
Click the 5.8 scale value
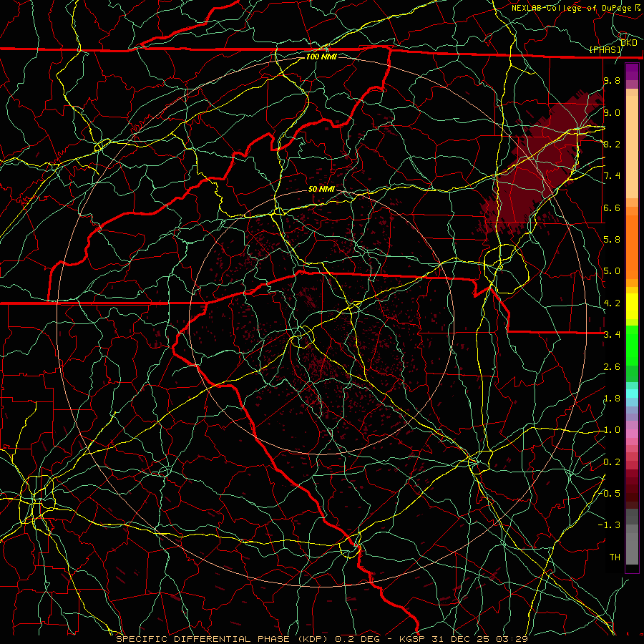click(x=612, y=240)
